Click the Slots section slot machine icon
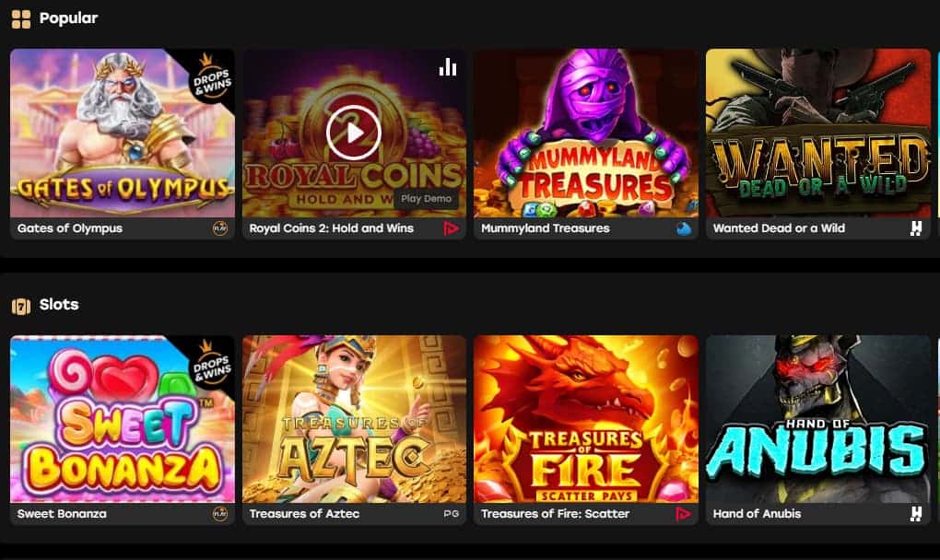 [21, 306]
